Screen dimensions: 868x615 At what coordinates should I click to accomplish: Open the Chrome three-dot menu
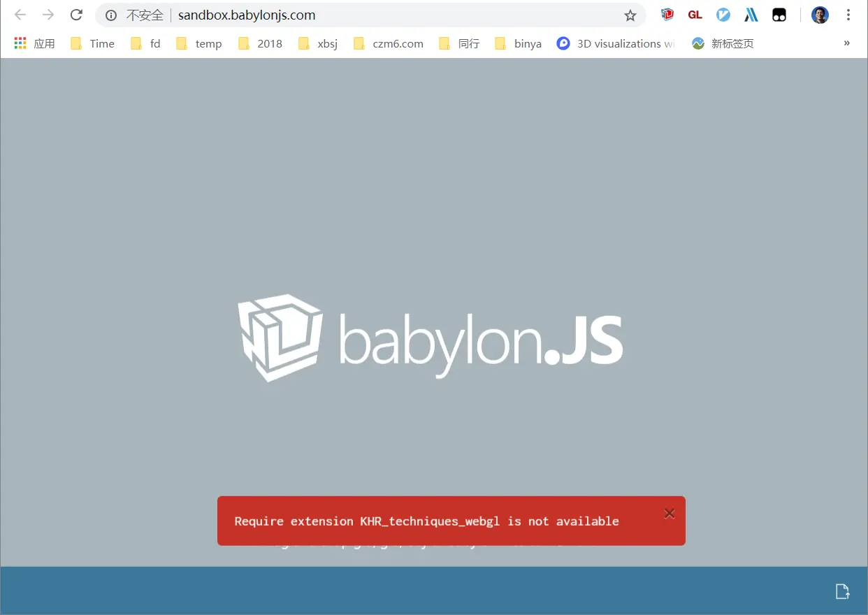click(x=848, y=15)
